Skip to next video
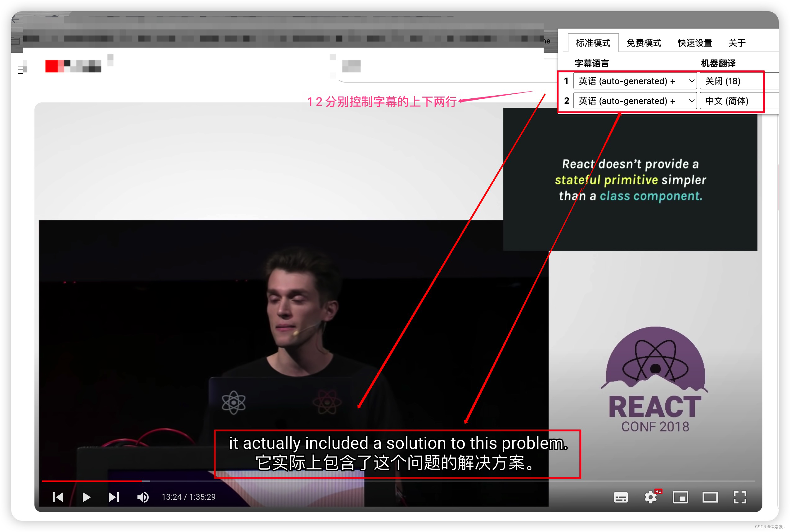This screenshot has width=790, height=532. 114,498
